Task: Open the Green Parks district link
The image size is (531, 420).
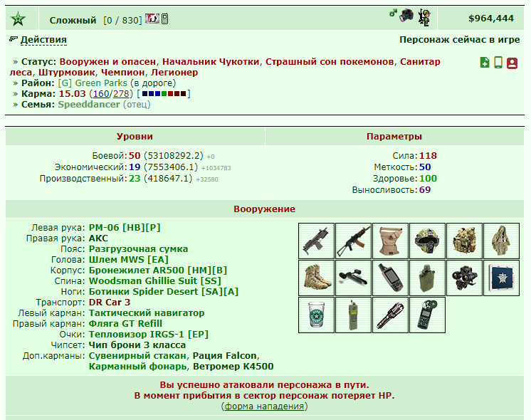Action: pyautogui.click(x=93, y=83)
